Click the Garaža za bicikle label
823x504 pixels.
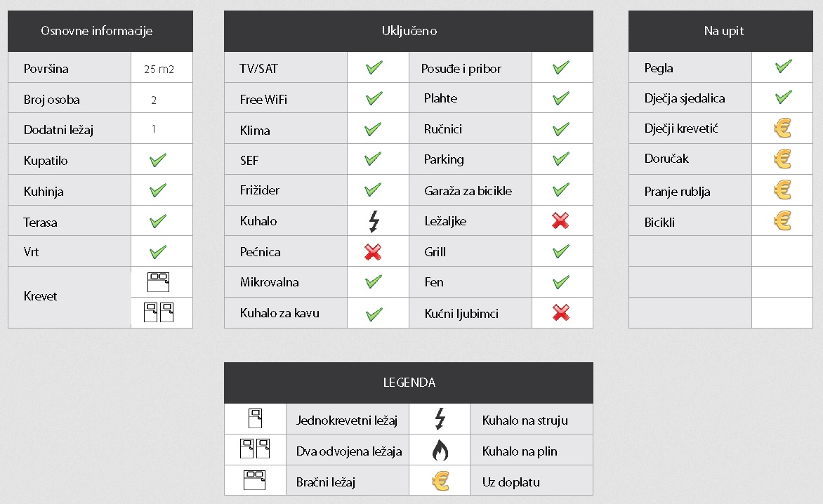tap(468, 191)
